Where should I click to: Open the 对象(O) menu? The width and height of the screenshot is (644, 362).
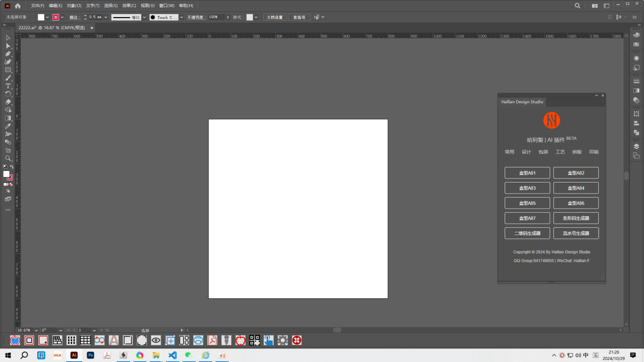[74, 6]
